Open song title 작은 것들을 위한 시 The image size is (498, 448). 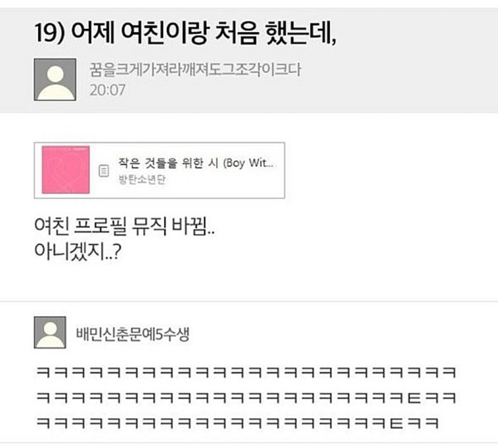pyautogui.click(x=168, y=163)
